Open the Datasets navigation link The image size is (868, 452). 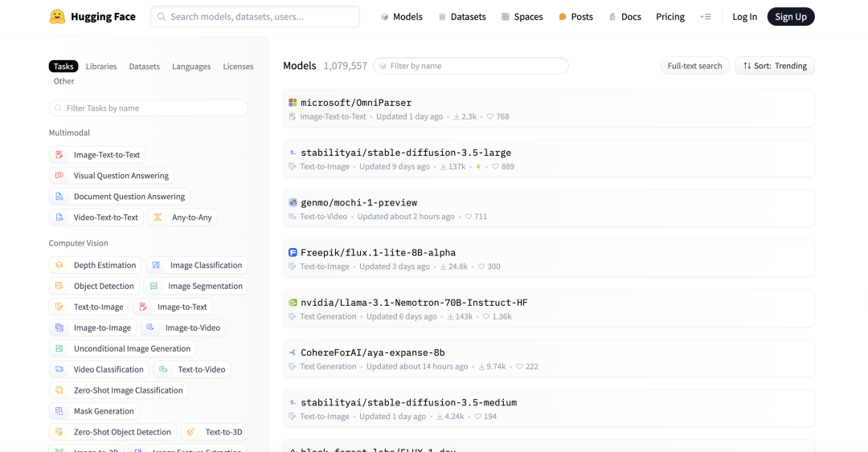coord(462,17)
